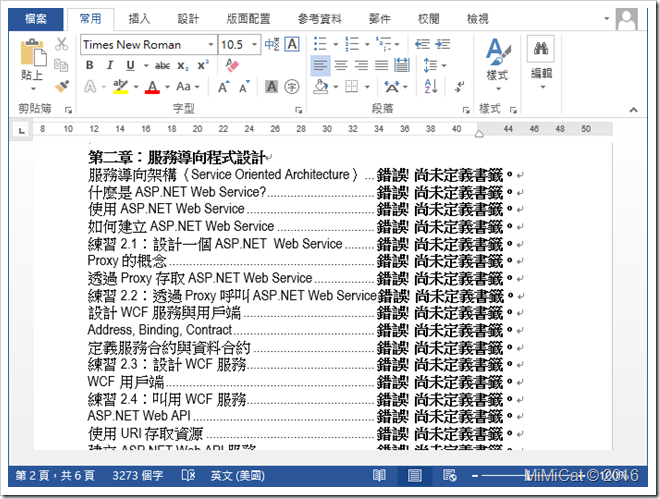Click page count 第 2 頁, 共 6 頁
Screen dimensions: 660x499
coord(55,475)
